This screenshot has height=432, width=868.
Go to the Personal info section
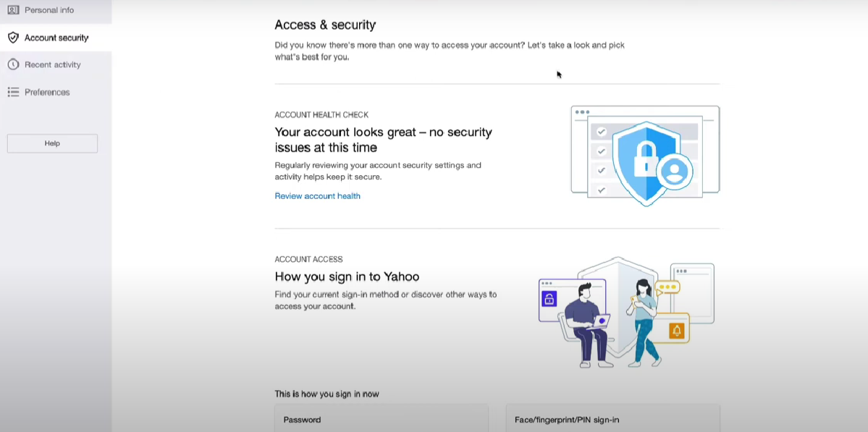[51, 10]
